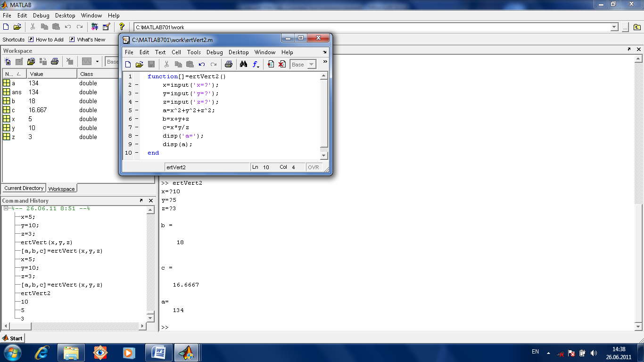
Task: Toggle breakpoint dash at editor line 10
Action: [137, 153]
